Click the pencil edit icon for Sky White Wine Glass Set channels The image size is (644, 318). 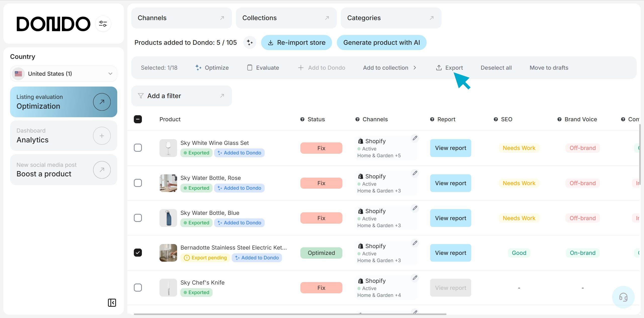(415, 138)
